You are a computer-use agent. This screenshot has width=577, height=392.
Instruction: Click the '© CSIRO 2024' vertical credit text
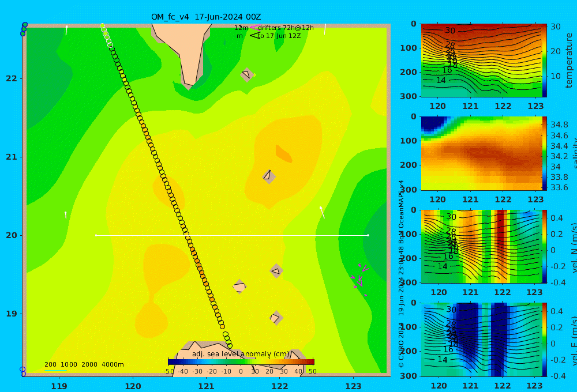[x=401, y=345]
